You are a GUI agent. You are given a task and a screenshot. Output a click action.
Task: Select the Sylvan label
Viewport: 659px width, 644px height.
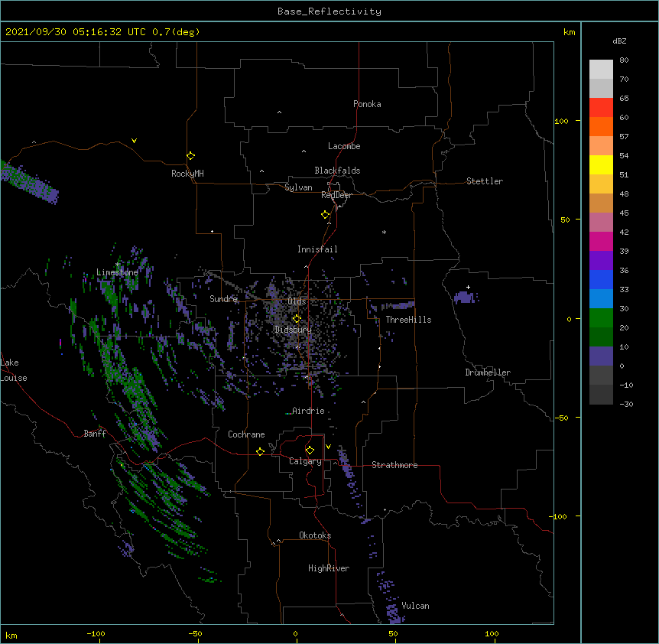coord(298,187)
